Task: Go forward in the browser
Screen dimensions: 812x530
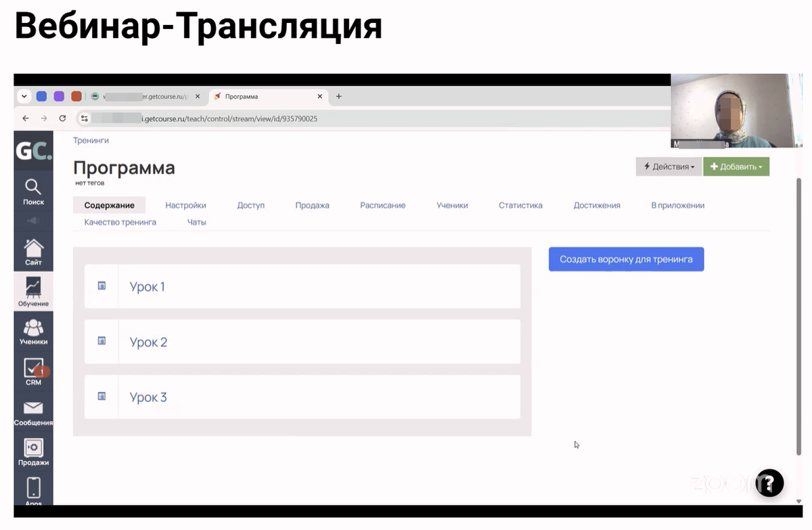Action: (44, 118)
